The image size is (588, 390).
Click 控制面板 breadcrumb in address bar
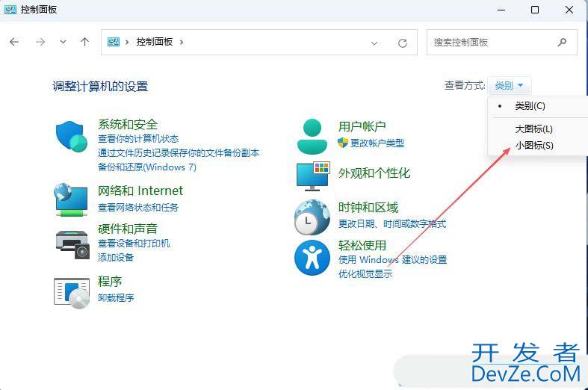(x=155, y=42)
